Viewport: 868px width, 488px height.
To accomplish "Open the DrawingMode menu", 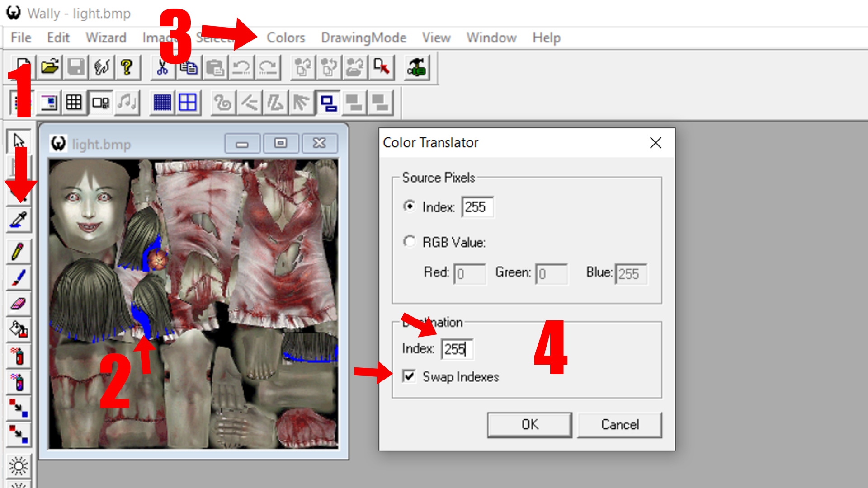I will click(363, 38).
